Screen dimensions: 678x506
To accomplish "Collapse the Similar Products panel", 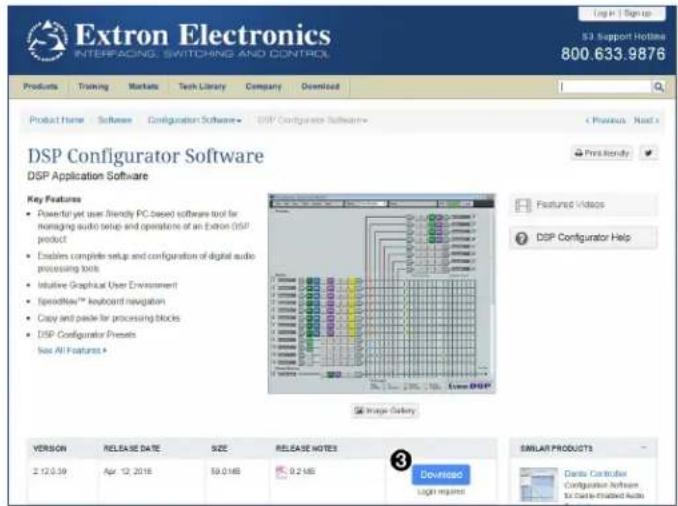I will point(644,447).
